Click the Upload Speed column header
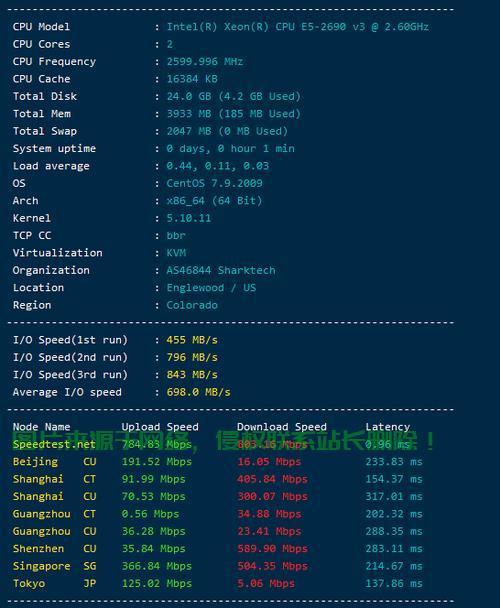 [160, 427]
